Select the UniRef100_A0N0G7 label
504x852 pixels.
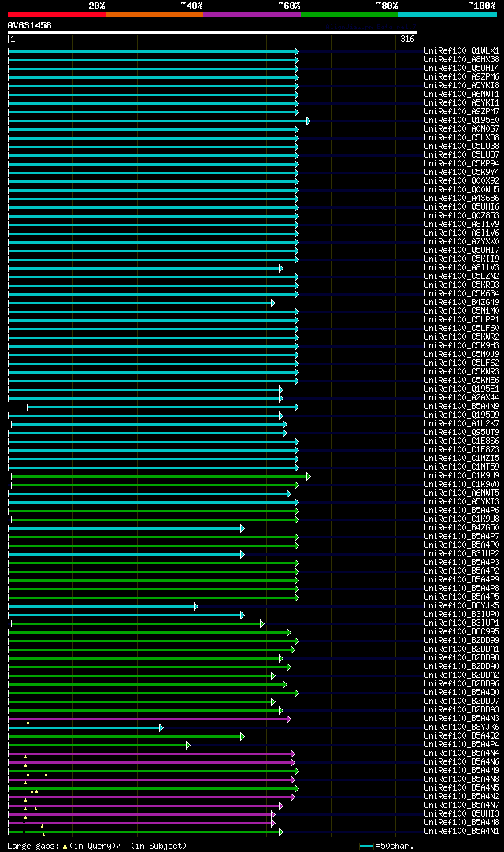tap(461, 129)
